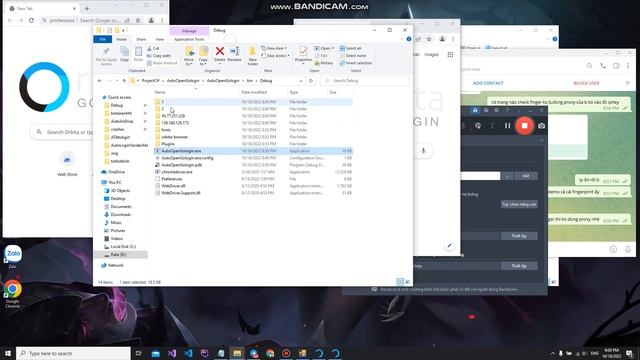
Task: Click the Explorer refresh button
Action: point(311,81)
